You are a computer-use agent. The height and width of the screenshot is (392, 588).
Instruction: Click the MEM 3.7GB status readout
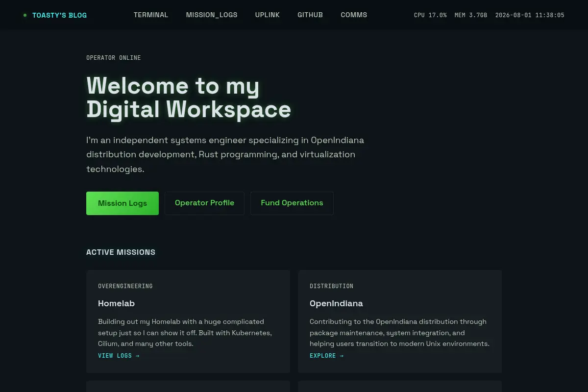click(471, 15)
